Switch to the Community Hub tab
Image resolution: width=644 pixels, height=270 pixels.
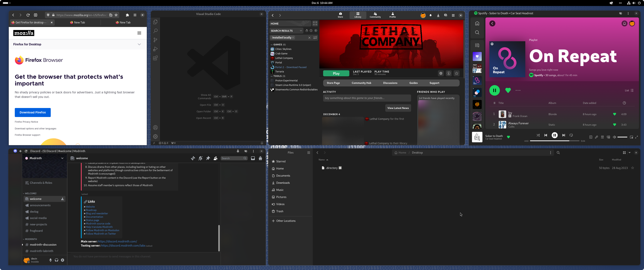[x=361, y=83]
